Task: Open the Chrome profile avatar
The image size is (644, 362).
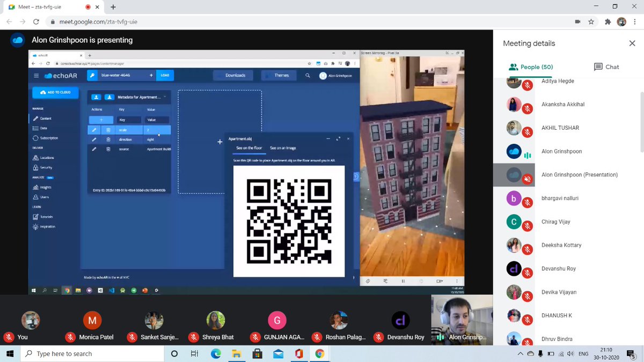Action: [x=621, y=22]
